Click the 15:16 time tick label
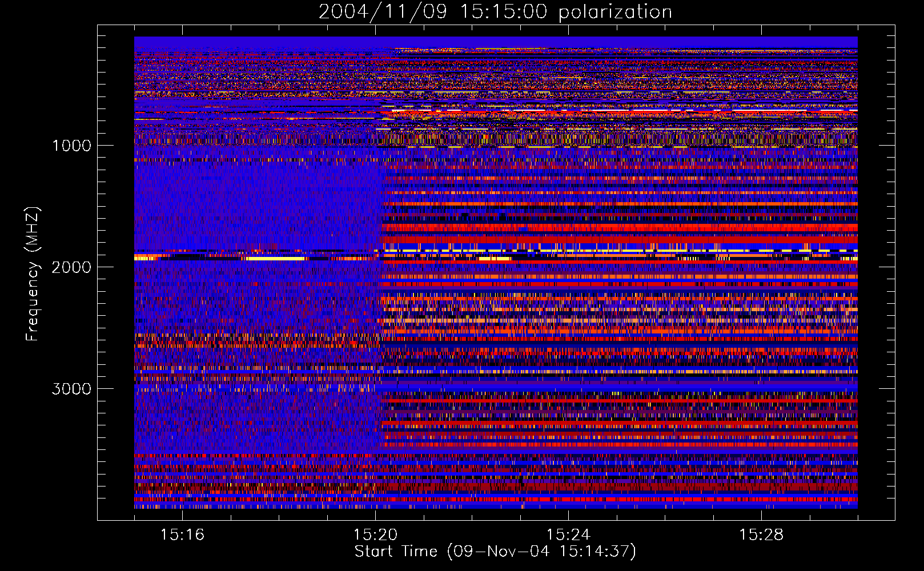Image resolution: width=924 pixels, height=571 pixels. coord(182,534)
